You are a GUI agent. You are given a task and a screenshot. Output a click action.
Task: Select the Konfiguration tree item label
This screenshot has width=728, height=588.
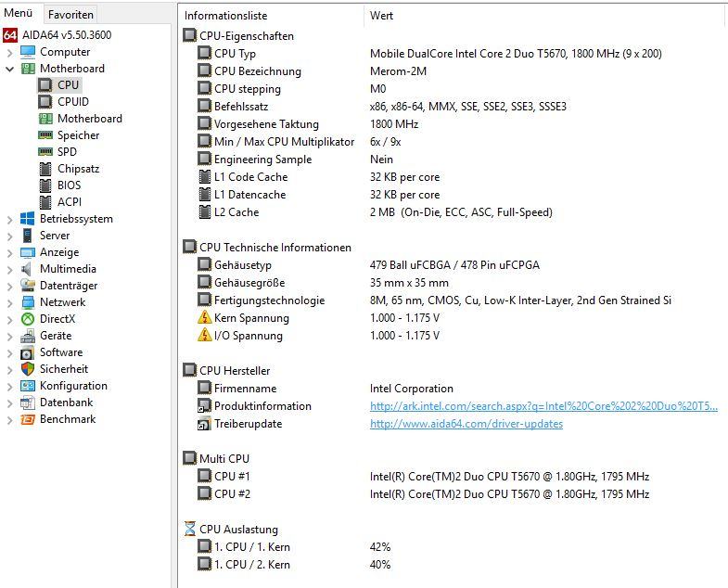pyautogui.click(x=73, y=386)
